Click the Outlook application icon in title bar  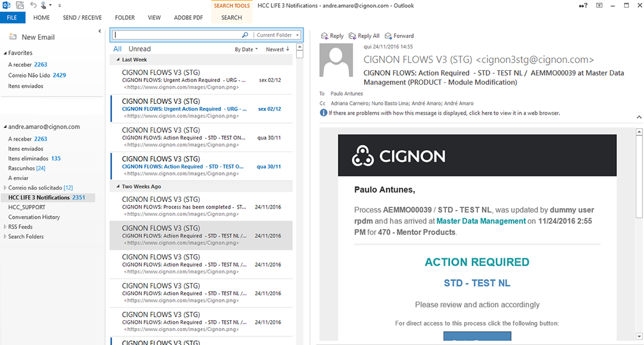[x=6, y=5]
